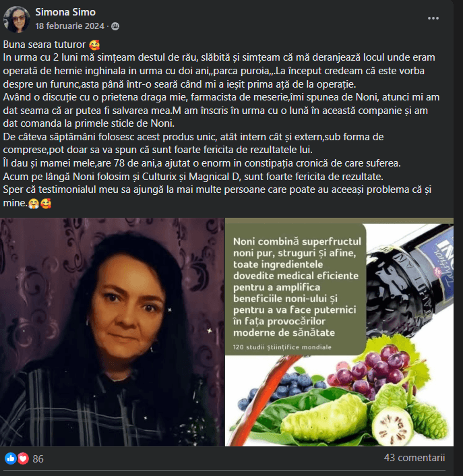Screen dimensions: 463x476
Task: Click the smiling-hearts emoji after 'Buna seara tuturor'
Action: (x=94, y=44)
